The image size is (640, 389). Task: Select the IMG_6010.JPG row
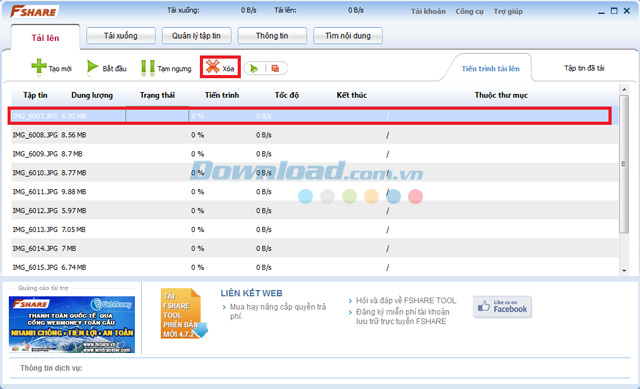(x=314, y=173)
